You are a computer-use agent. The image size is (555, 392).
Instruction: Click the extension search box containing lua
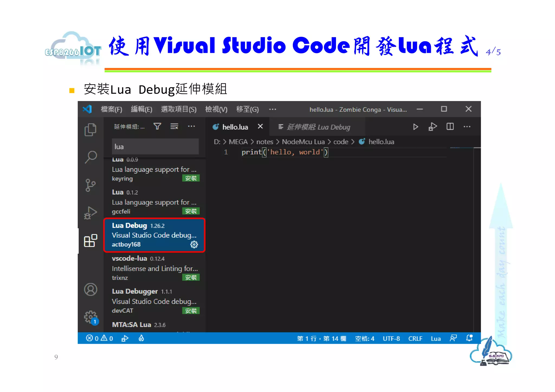click(155, 147)
